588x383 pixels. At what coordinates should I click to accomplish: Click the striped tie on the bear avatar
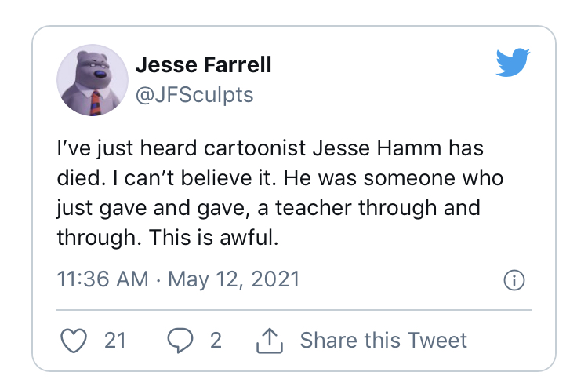(x=95, y=101)
